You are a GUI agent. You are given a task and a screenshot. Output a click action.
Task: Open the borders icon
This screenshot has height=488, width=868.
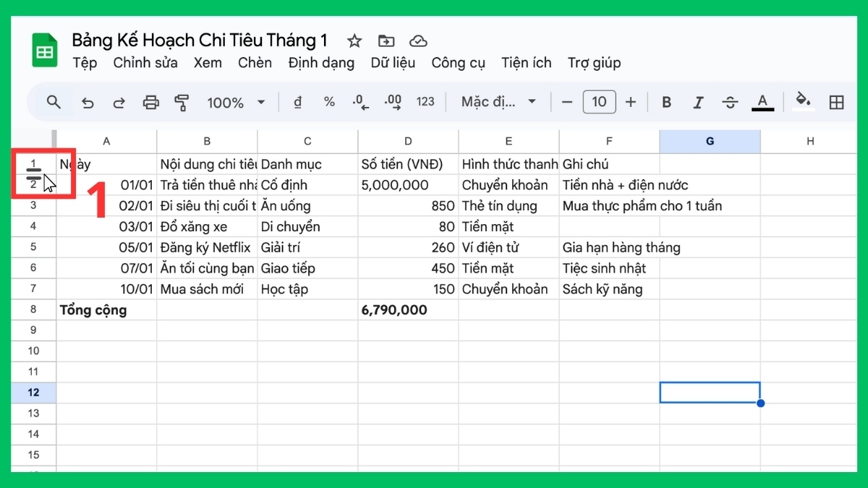pyautogui.click(x=837, y=102)
